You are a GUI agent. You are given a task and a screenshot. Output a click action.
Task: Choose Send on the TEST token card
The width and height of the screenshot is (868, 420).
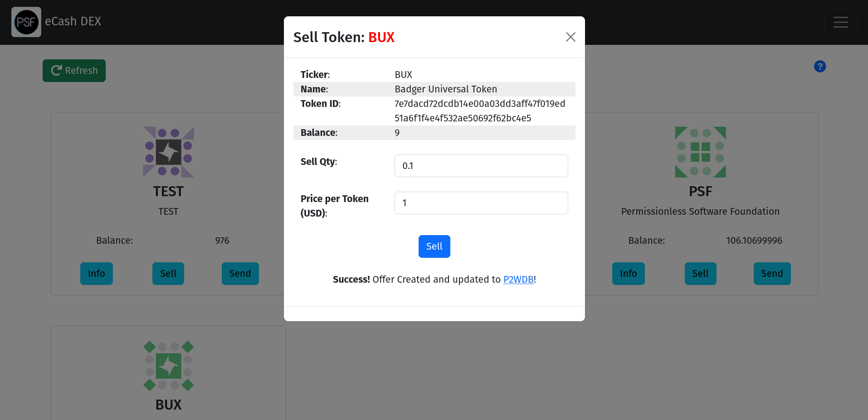pos(240,273)
